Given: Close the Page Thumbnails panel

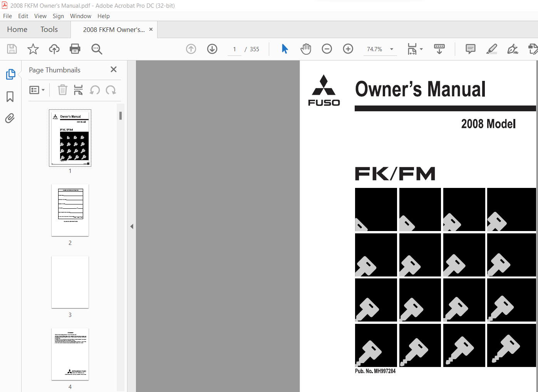Looking at the screenshot, I should (114, 69).
